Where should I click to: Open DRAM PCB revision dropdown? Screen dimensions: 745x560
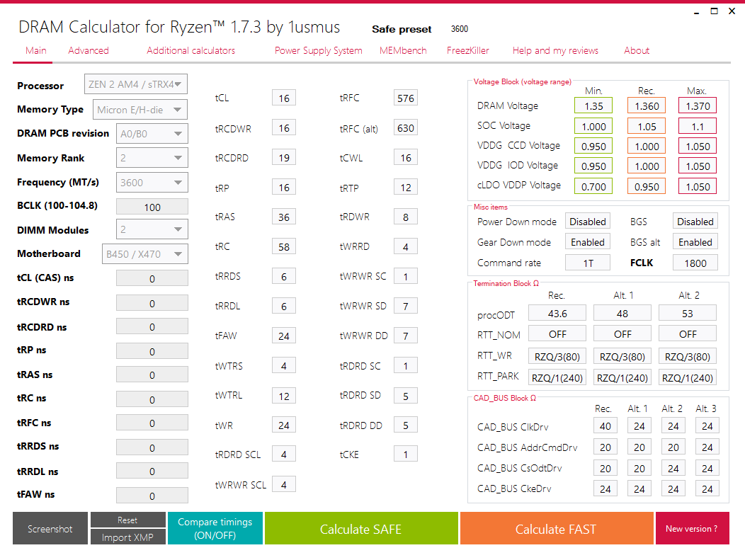[152, 134]
